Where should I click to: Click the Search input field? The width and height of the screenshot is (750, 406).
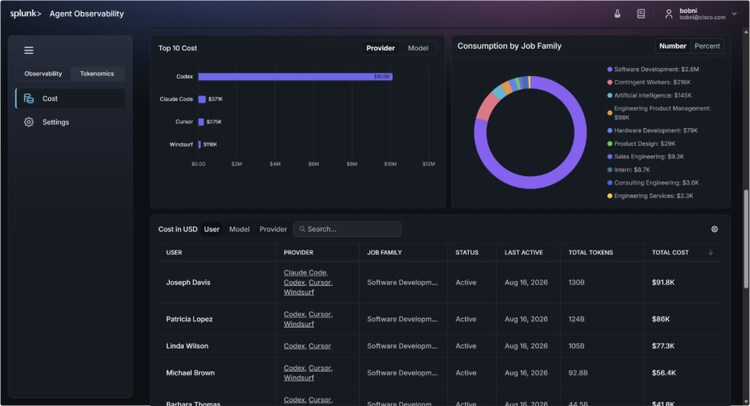[347, 229]
